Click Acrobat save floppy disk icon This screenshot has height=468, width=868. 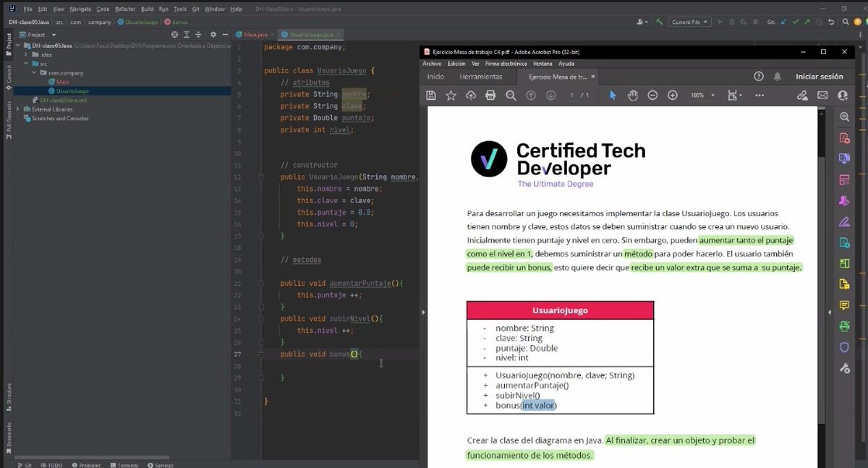click(431, 95)
